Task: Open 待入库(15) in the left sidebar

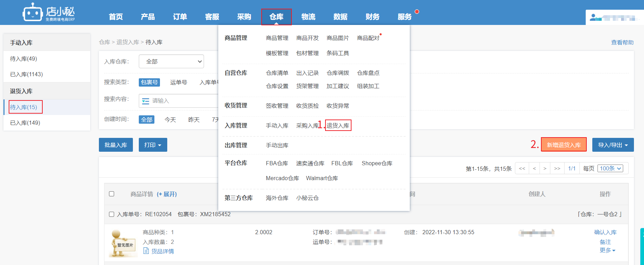Action: pos(24,107)
